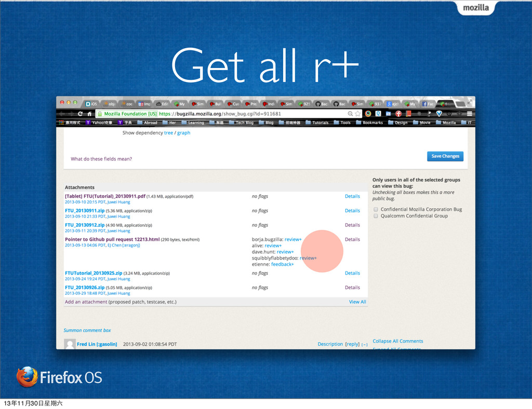Switch to the 937 browser tab
Screen dimensions: 532x409
375,104
